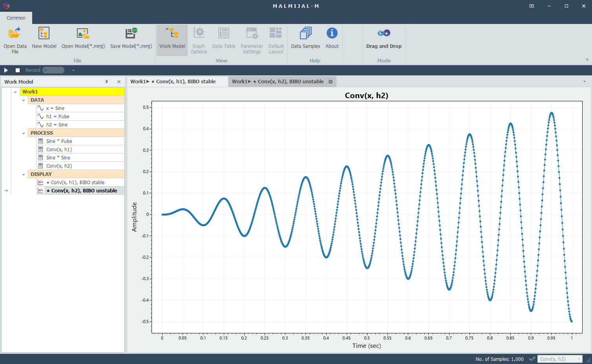Open Conv(x, h2) status bar combo box
The height and width of the screenshot is (364, 592).
(559, 359)
